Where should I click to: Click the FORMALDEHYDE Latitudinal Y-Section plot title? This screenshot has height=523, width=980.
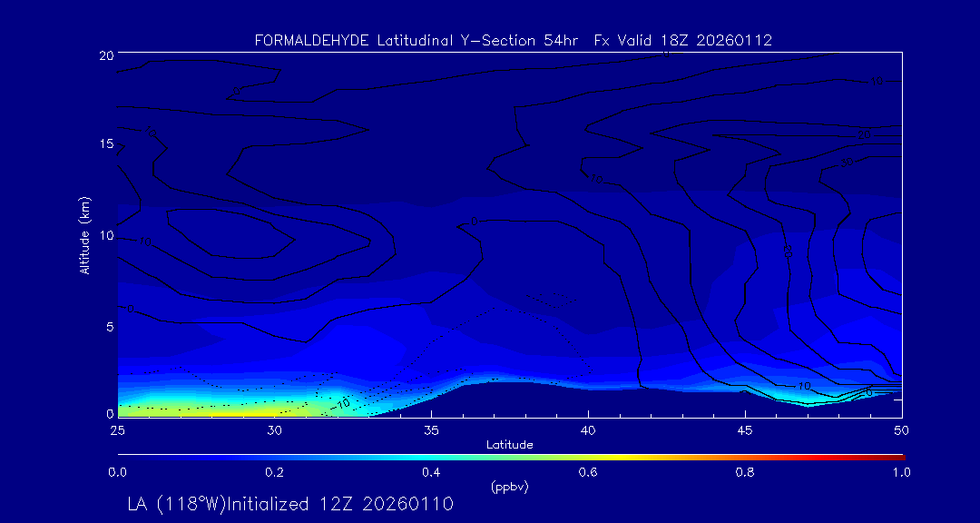click(x=513, y=41)
